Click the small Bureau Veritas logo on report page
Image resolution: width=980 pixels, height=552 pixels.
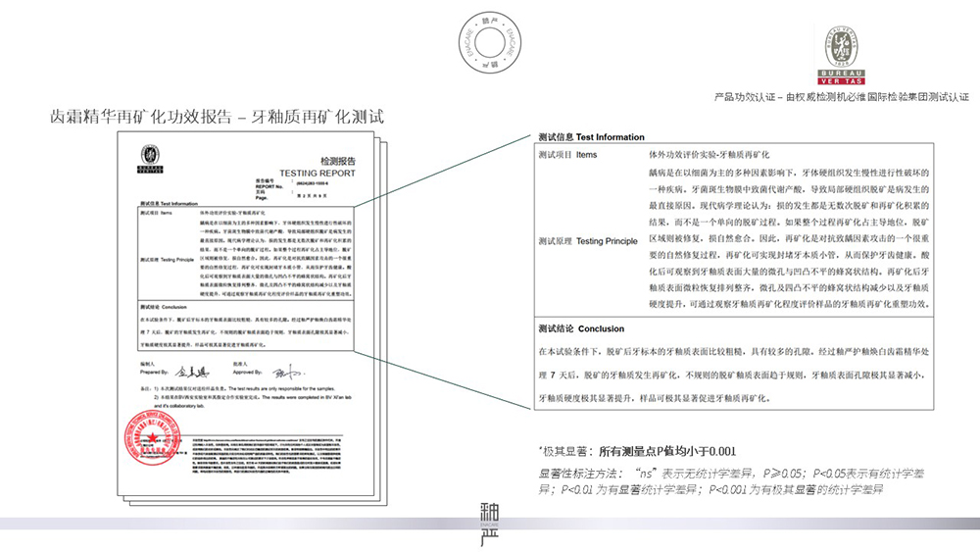150,159
